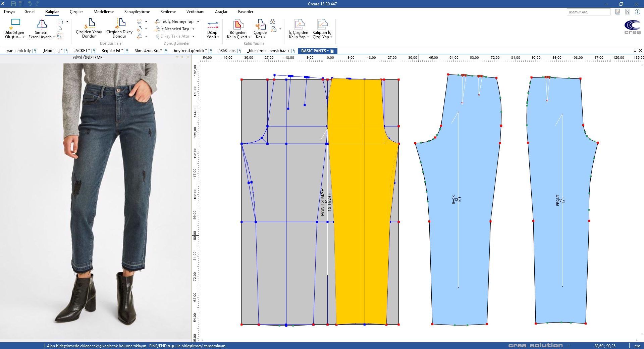Image resolution: width=644 pixels, height=349 pixels.
Task: Click the Alt+X shortcuts icon
Action: (627, 12)
